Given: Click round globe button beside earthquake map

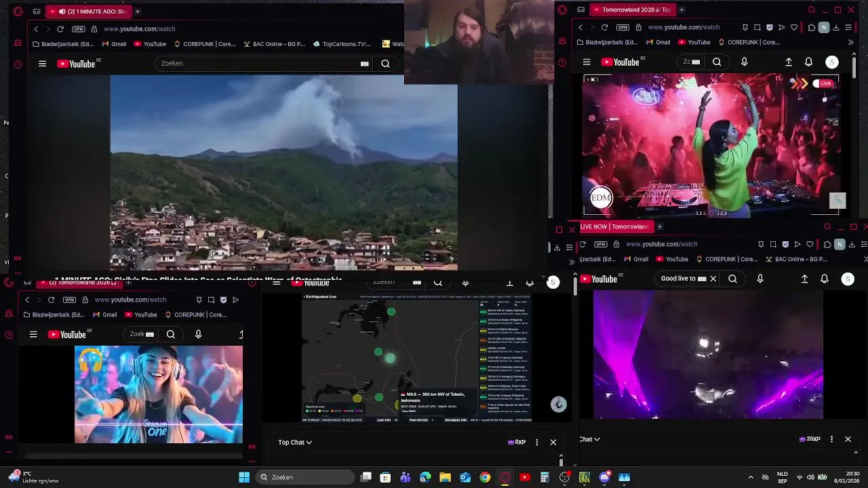Looking at the screenshot, I should click(558, 405).
